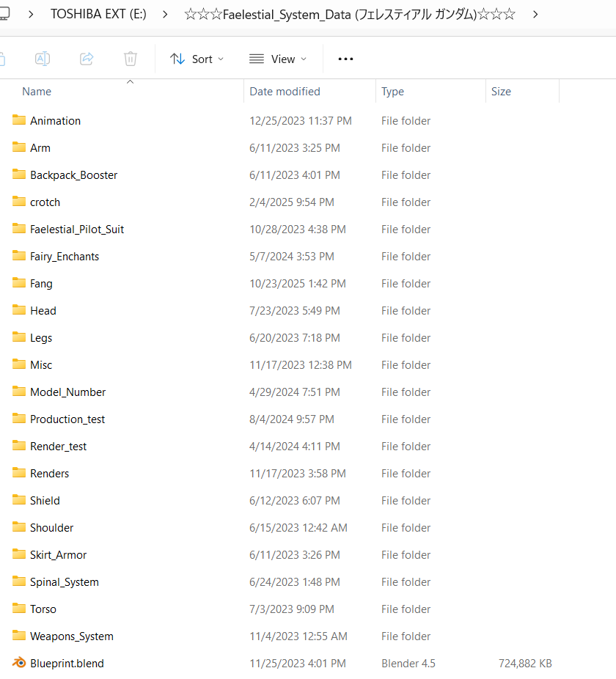Viewport: 616px width, 679px height.
Task: Select the Renders folder icon
Action: (x=18, y=473)
